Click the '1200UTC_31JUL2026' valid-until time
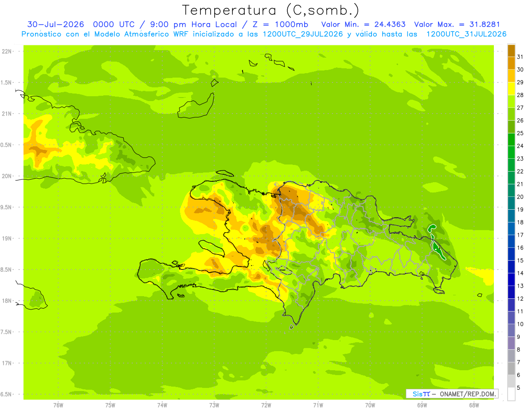532x411 pixels. pyautogui.click(x=466, y=34)
